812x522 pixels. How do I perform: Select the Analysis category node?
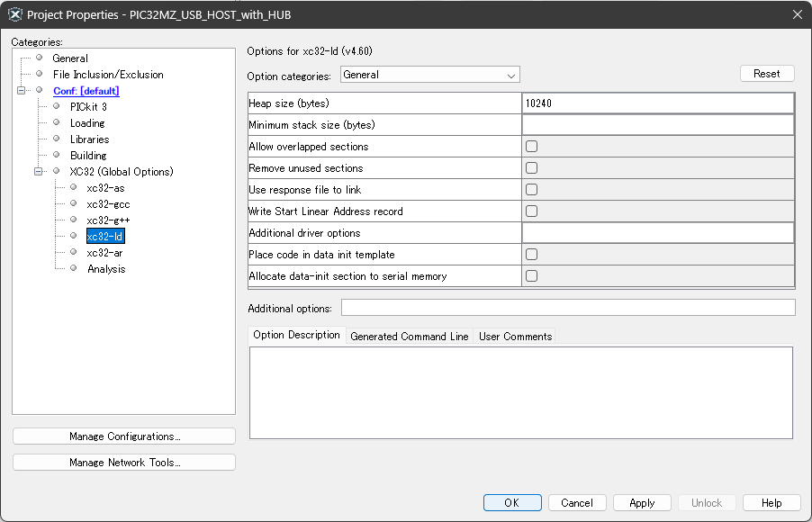[106, 269]
